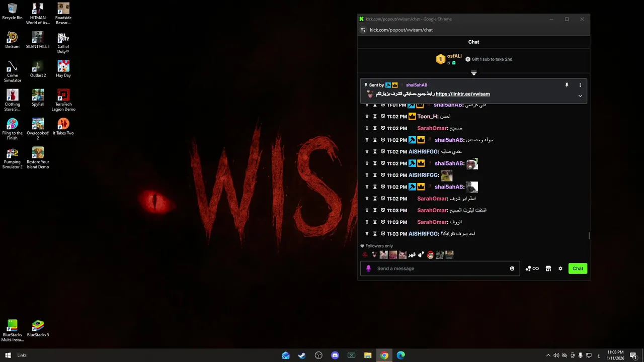Select the BlueStacks 5 desktop icon
This screenshot has width=644, height=362.
pyautogui.click(x=38, y=328)
